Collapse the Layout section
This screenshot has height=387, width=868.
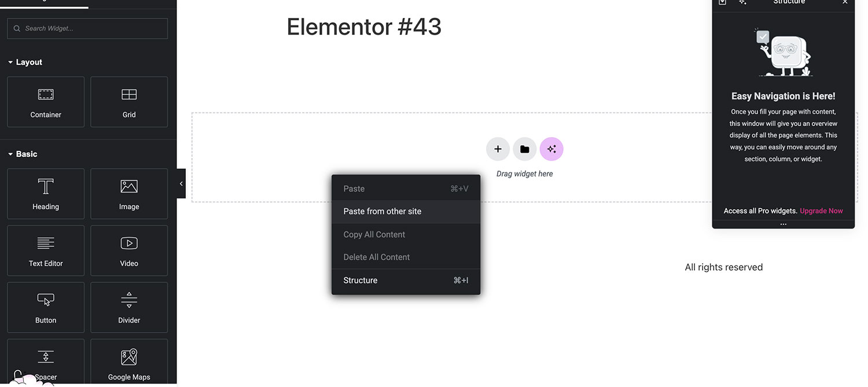(x=25, y=62)
